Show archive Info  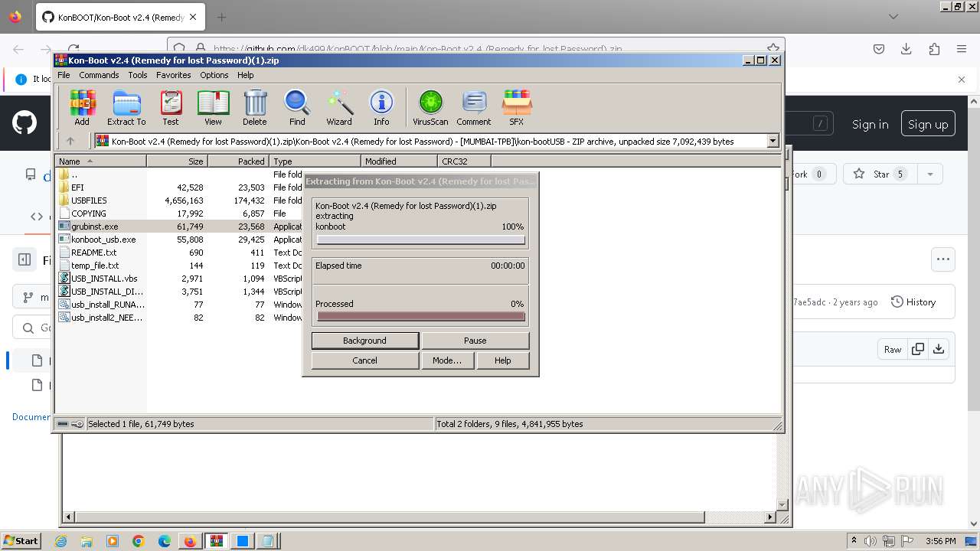381,107
